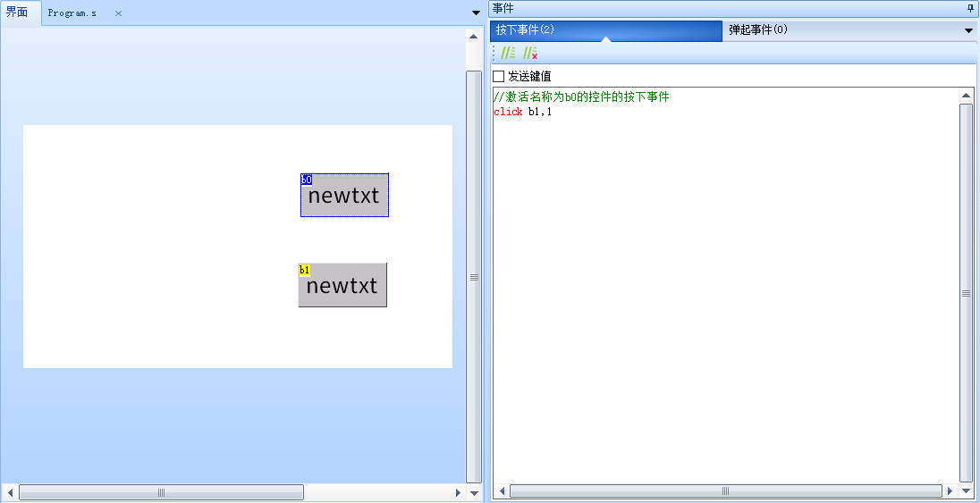The width and height of the screenshot is (980, 503).
Task: Click the comment-lines icon in event toolbar
Action: (x=508, y=54)
